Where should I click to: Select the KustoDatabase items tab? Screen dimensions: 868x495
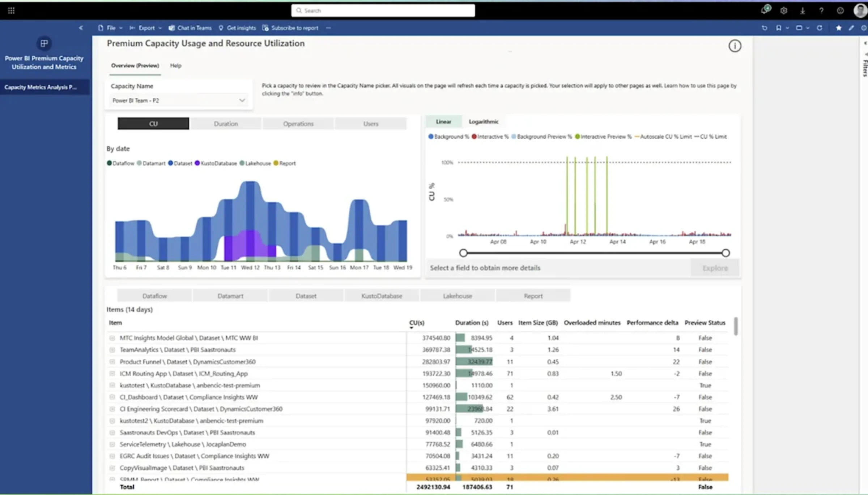coord(381,295)
